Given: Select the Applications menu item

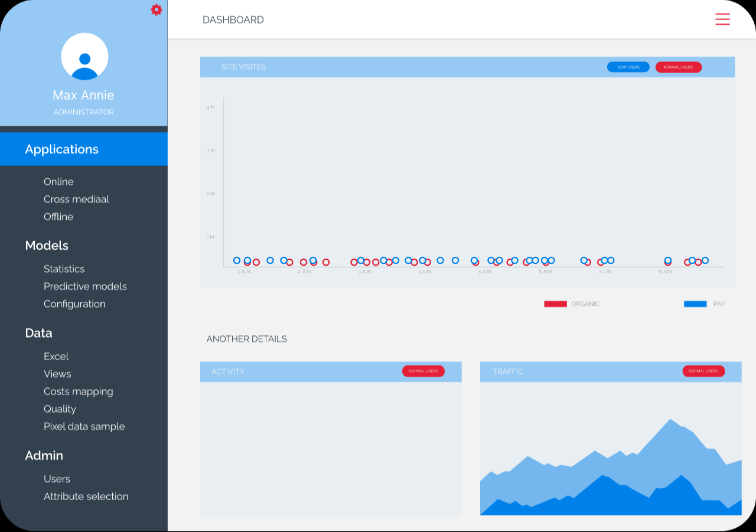Looking at the screenshot, I should [61, 149].
